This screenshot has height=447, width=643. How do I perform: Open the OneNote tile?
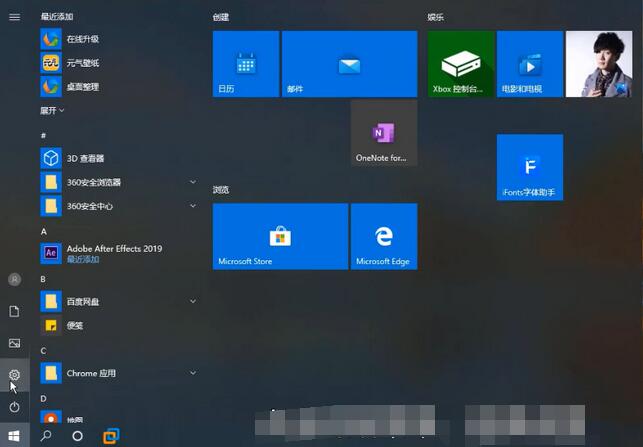click(384, 133)
